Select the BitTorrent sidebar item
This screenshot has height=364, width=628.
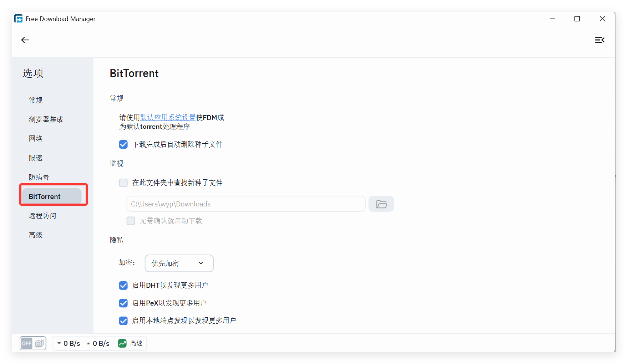[52, 196]
